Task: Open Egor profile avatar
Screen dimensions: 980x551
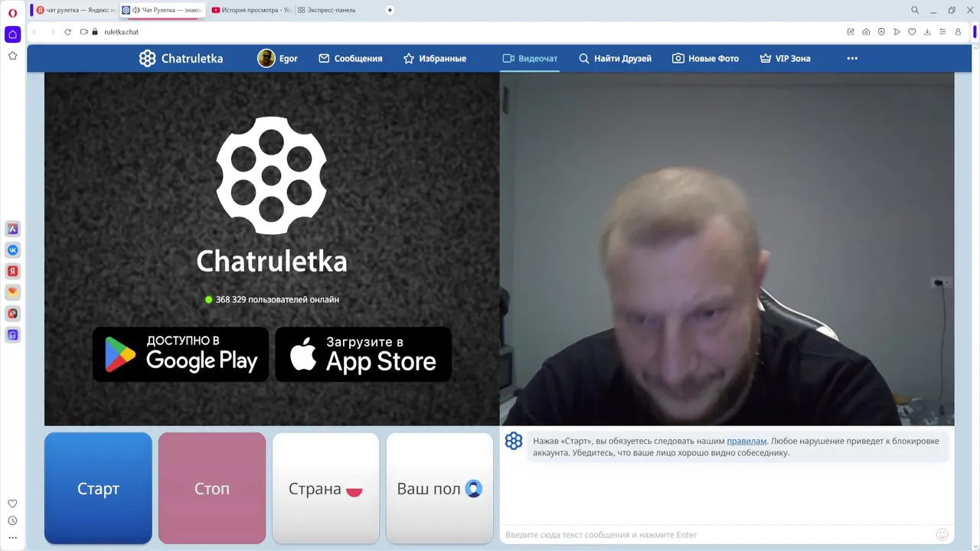Action: (x=266, y=58)
